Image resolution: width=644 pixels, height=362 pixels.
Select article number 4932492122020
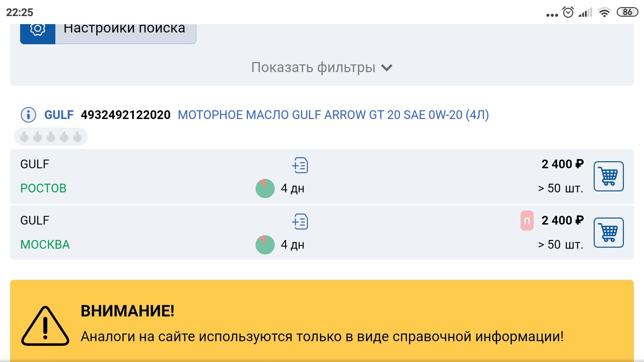(126, 115)
